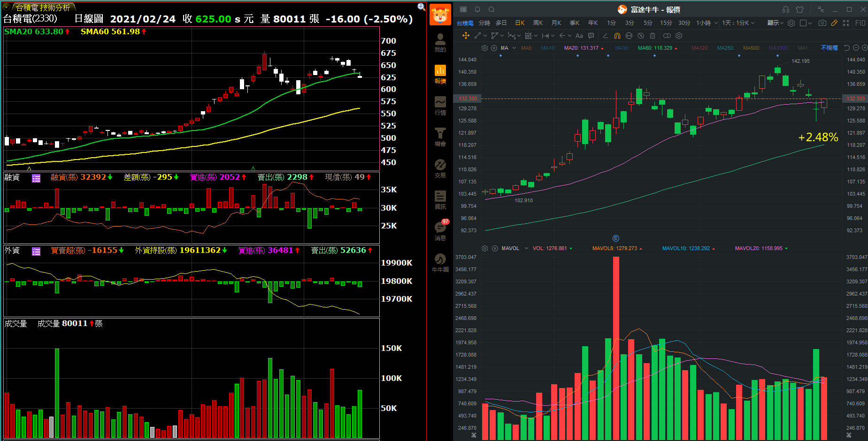868x441 pixels.
Task: Open the skin theme shirt icon
Action: pyautogui.click(x=799, y=9)
